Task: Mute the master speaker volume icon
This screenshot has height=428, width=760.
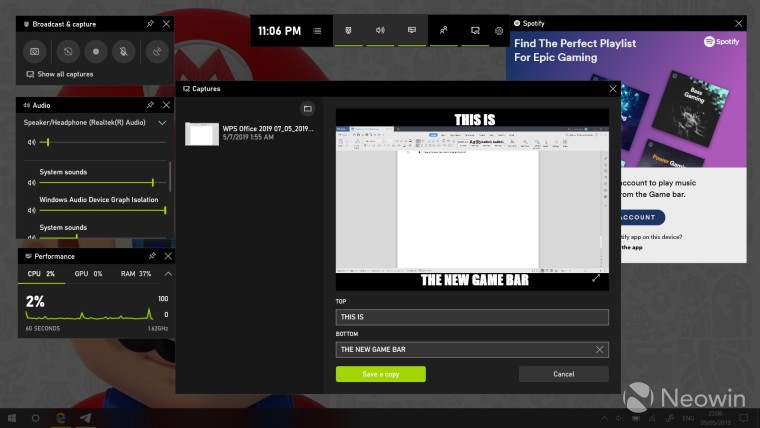Action: [x=32, y=143]
